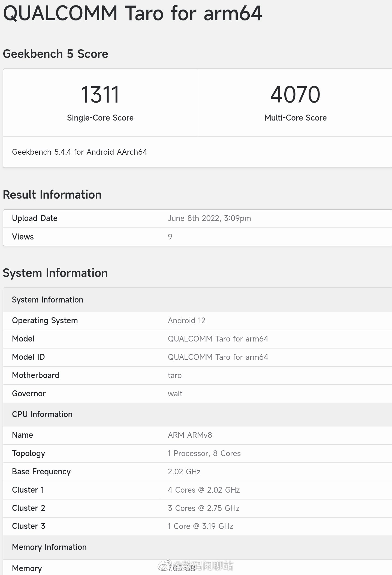Viewport: 392px width, 575px height.
Task: Click the Geekbench 5 Score heading
Action: click(x=55, y=54)
